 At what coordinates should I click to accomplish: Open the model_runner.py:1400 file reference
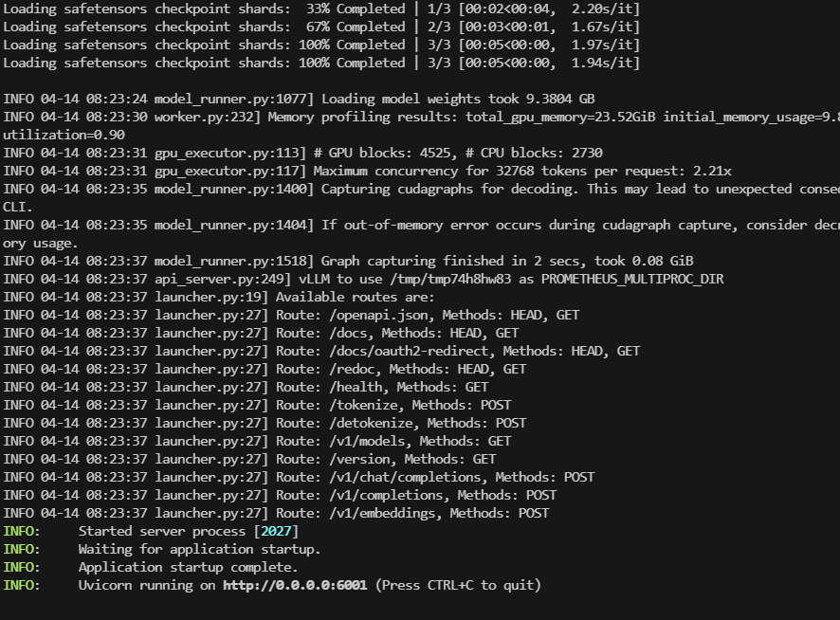coord(234,189)
